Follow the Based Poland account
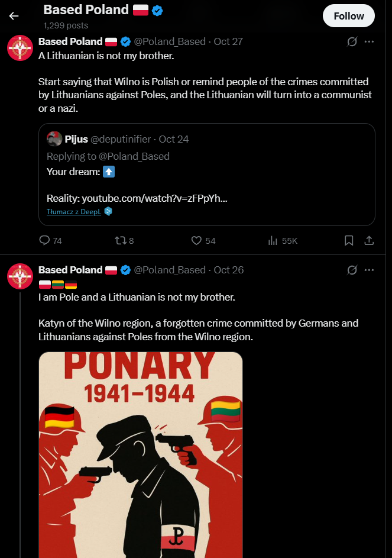The height and width of the screenshot is (558, 392). coord(348,16)
